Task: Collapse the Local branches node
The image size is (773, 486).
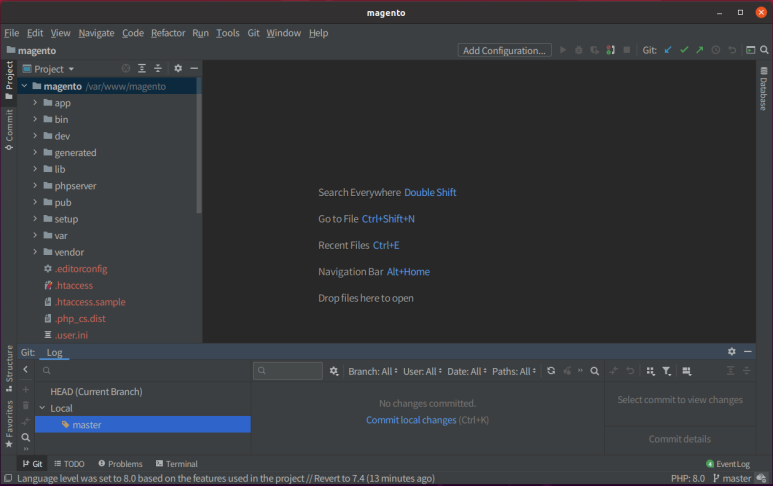Action: (42, 408)
